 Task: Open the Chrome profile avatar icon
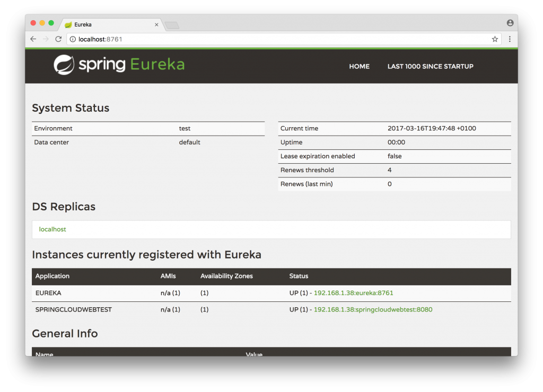coord(510,23)
